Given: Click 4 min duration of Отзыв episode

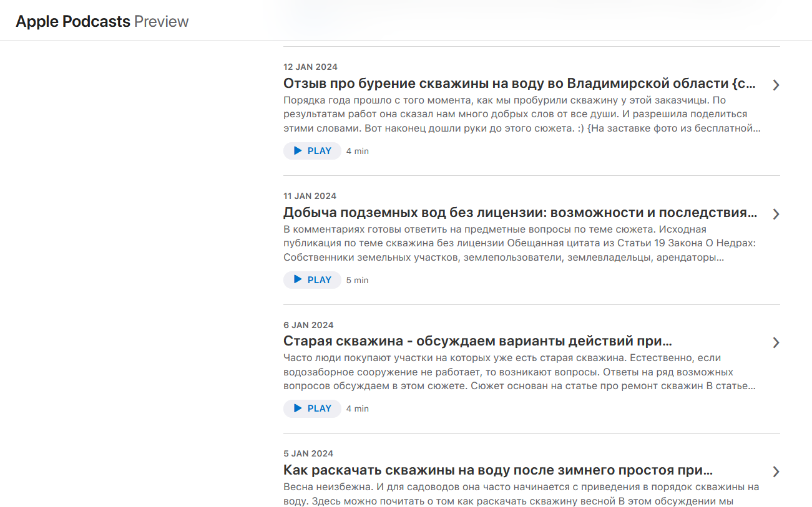Looking at the screenshot, I should [x=358, y=152].
